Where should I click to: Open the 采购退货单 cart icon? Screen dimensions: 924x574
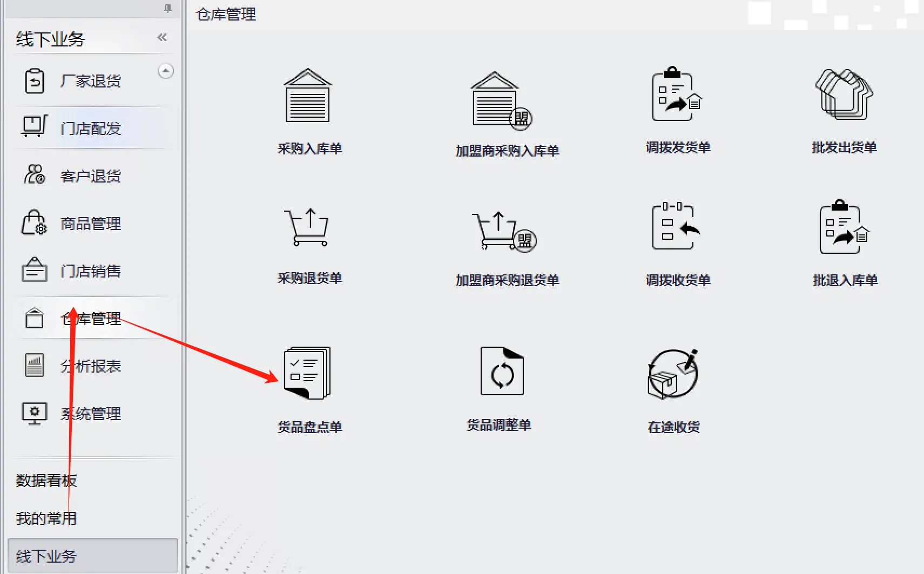[x=307, y=227]
